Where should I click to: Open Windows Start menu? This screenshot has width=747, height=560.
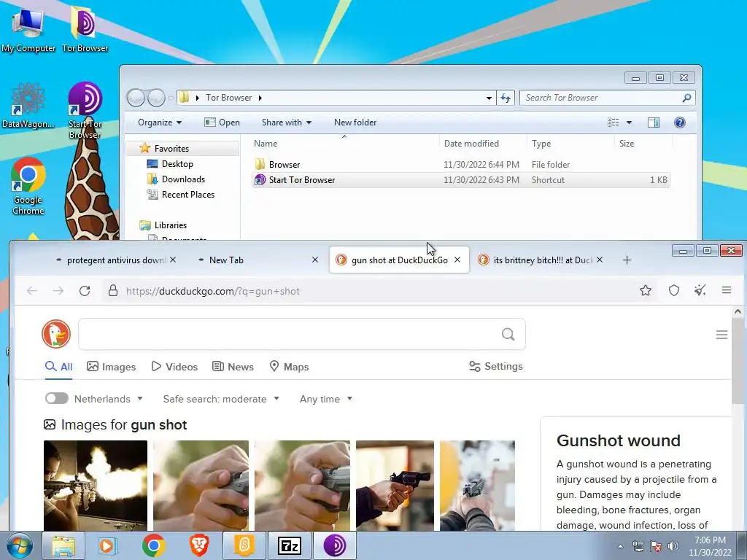click(x=20, y=545)
